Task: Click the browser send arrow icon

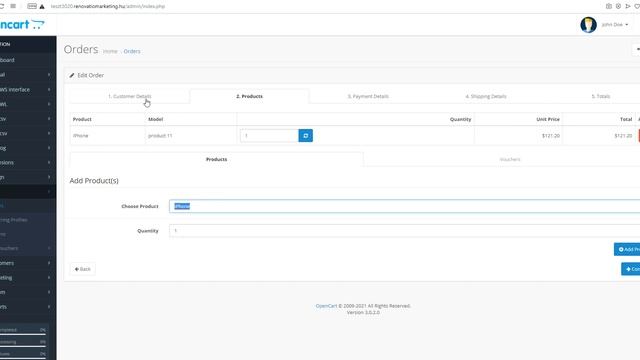Action: [628, 6]
